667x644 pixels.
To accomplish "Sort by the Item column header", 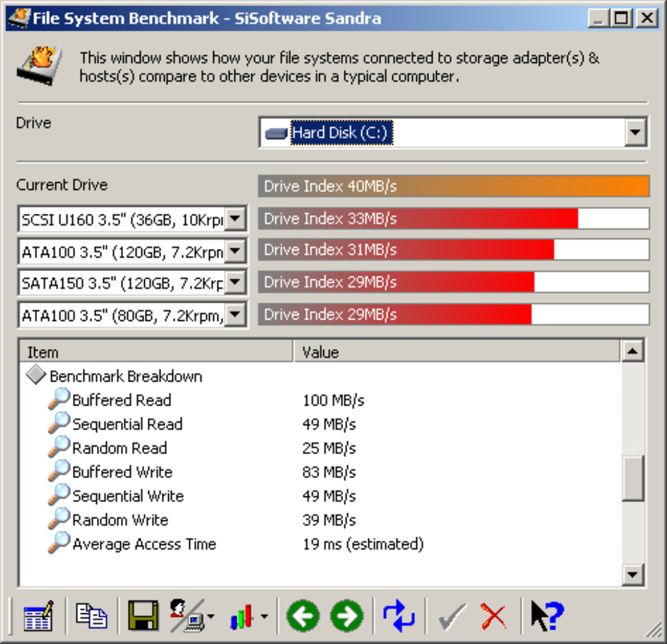I will 156,352.
